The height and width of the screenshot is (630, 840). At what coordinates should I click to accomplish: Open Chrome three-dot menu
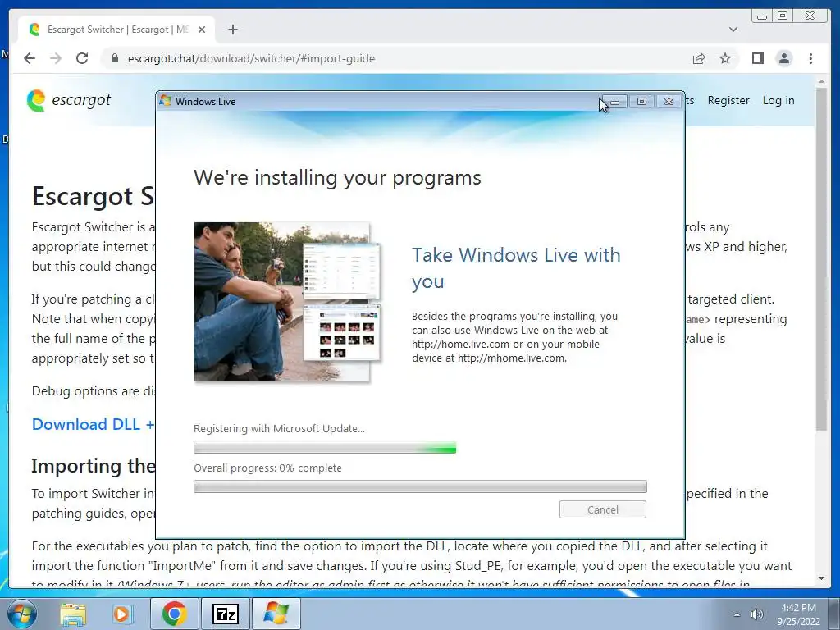811,58
